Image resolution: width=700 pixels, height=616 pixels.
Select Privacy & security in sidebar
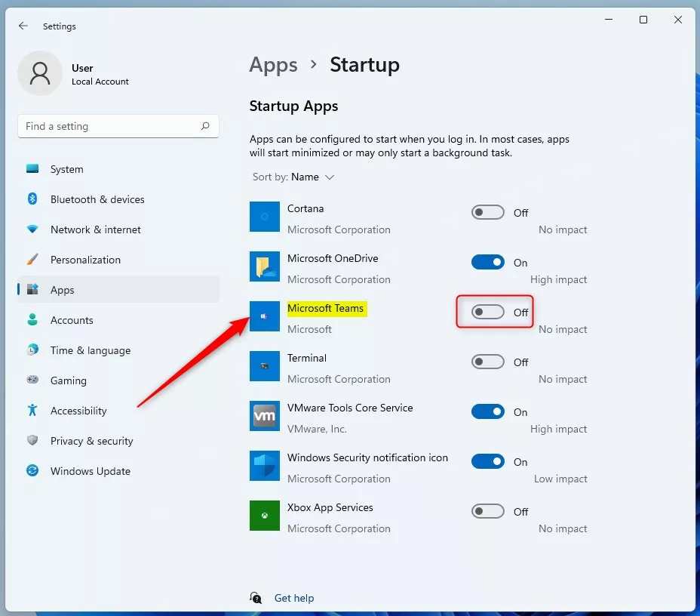pyautogui.click(x=91, y=441)
